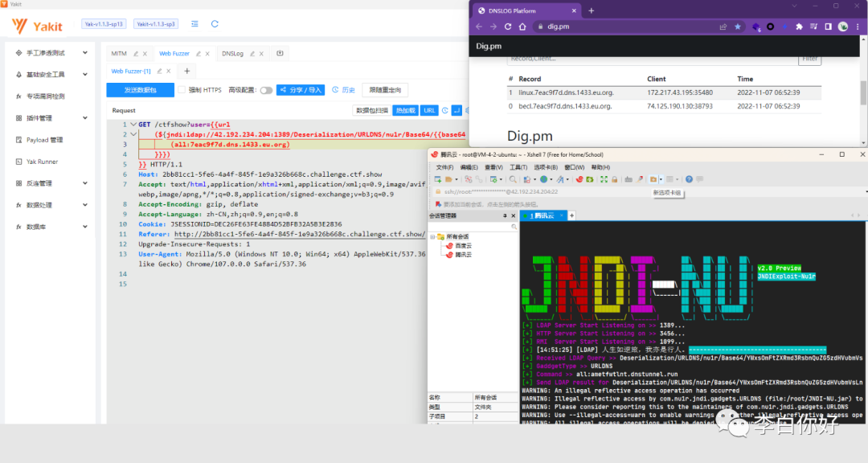Click the line-wrap icon in Request toolbar
This screenshot has height=463, width=868.
[x=457, y=110]
